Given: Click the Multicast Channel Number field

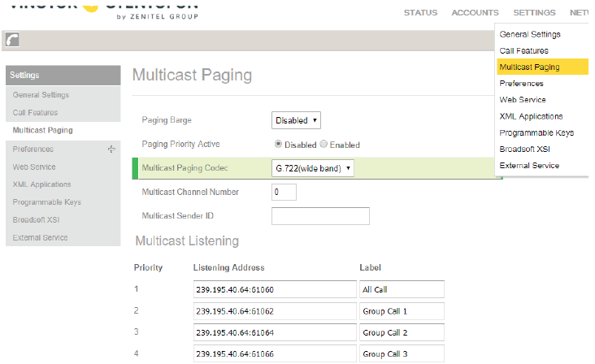Looking at the screenshot, I should (x=284, y=193).
